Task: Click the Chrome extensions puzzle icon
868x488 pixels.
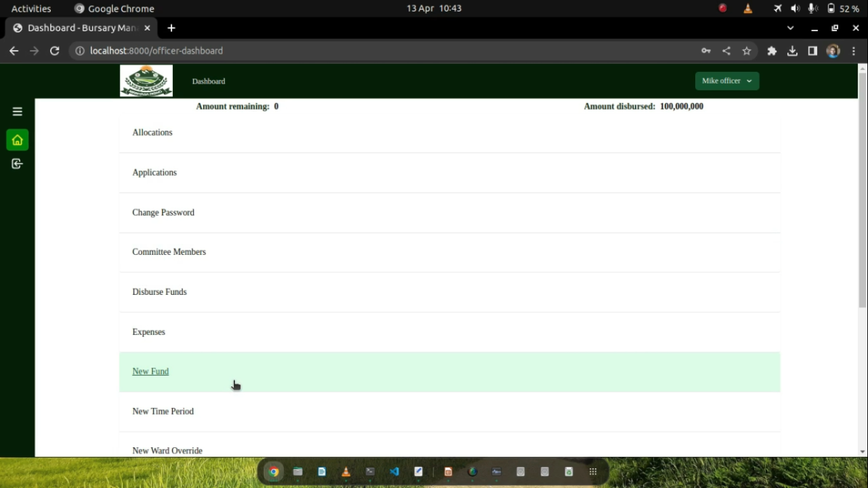Action: [x=771, y=51]
